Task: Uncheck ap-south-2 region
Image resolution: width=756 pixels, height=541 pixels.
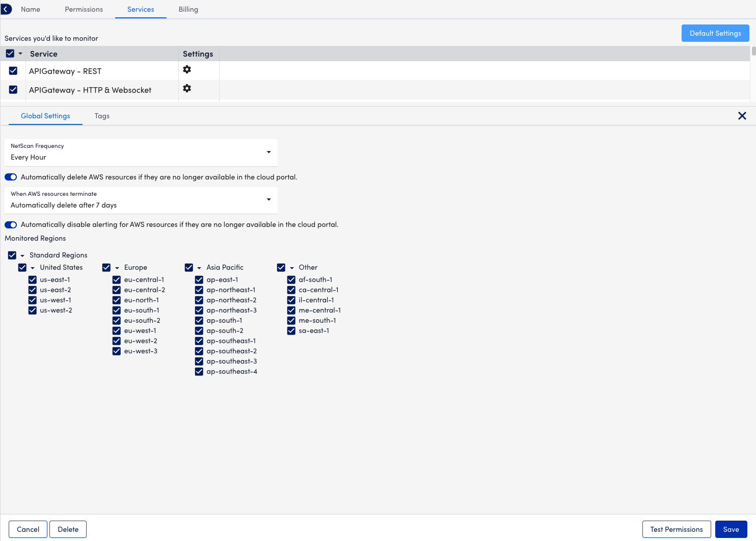Action: point(199,330)
